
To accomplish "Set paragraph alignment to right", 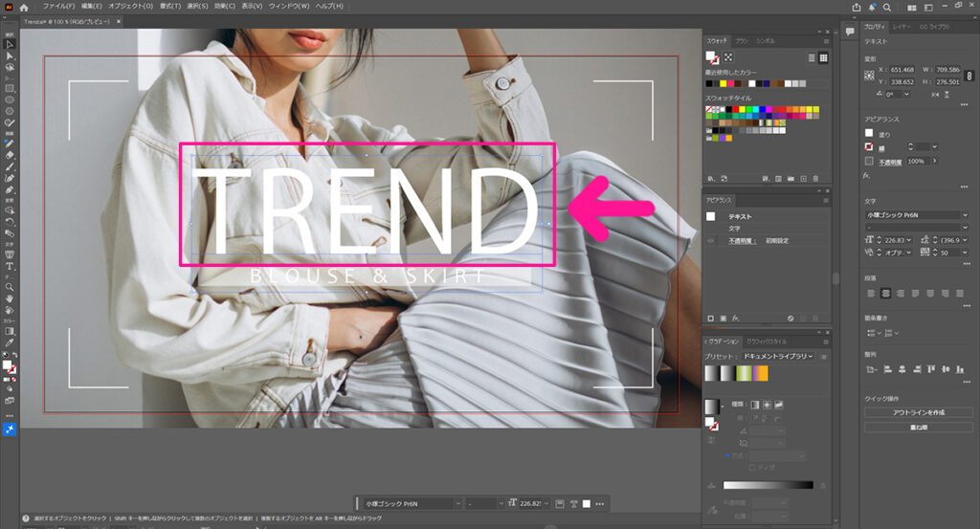I will pyautogui.click(x=900, y=293).
